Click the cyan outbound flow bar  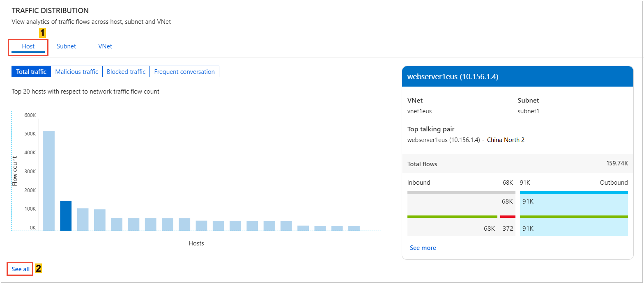(x=574, y=192)
